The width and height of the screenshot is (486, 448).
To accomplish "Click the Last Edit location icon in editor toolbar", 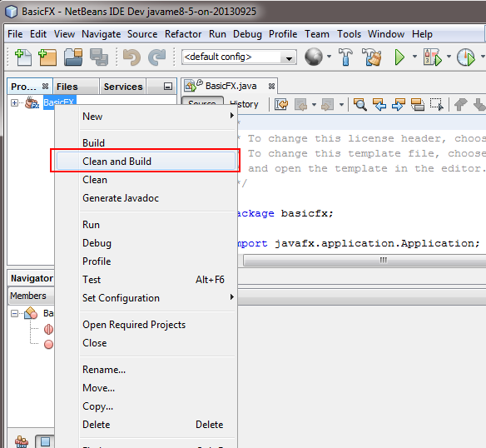I will point(281,105).
